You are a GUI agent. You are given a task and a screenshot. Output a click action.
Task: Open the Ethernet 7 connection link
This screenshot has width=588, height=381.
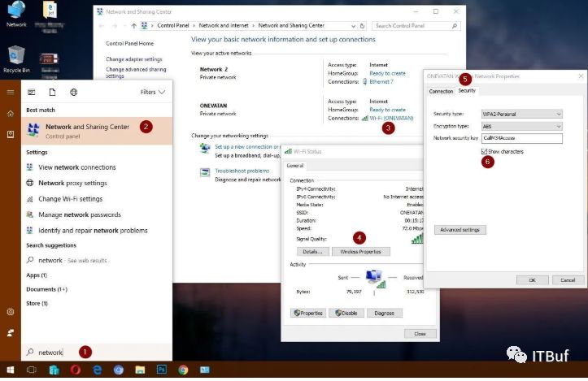pyautogui.click(x=381, y=82)
